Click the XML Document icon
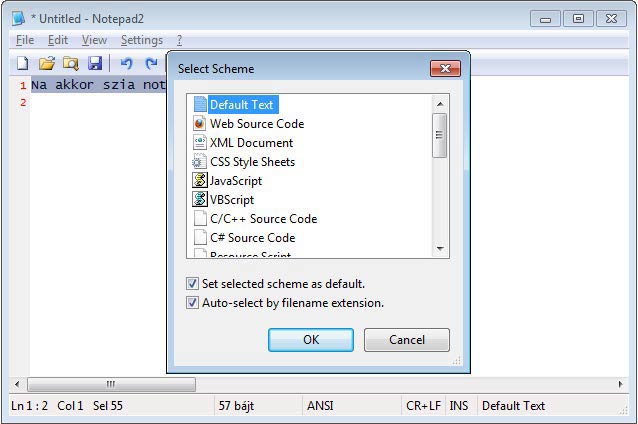 [x=199, y=142]
